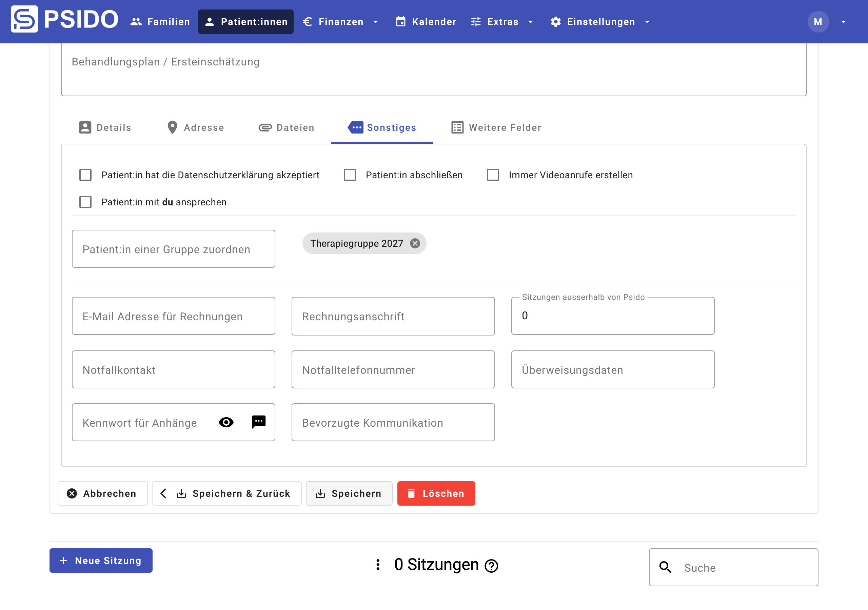This screenshot has width=868, height=610.
Task: Click the Rechnungsanschrift field
Action: tap(393, 316)
